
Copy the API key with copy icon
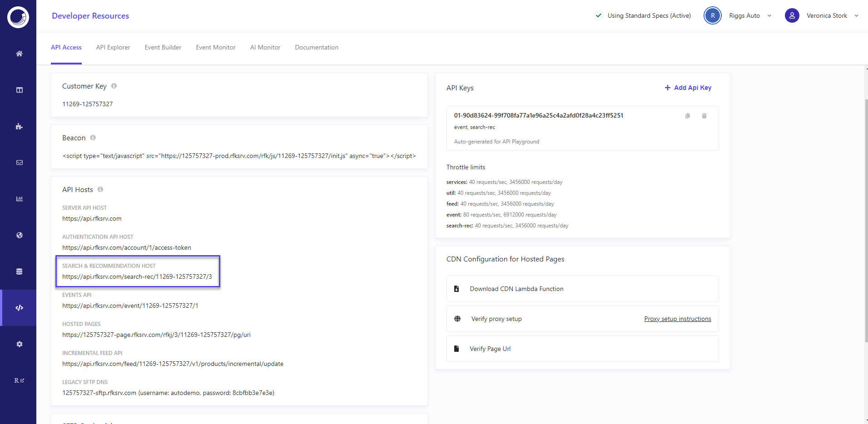tap(688, 116)
